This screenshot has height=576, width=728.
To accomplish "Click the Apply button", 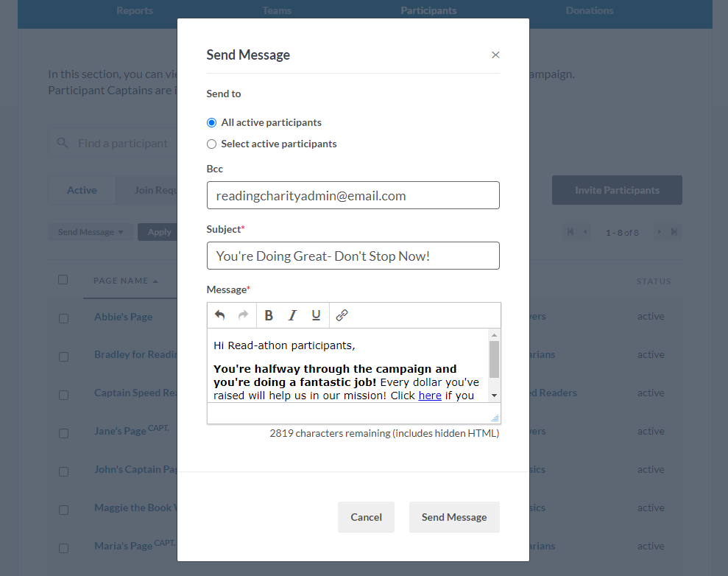I will [159, 232].
